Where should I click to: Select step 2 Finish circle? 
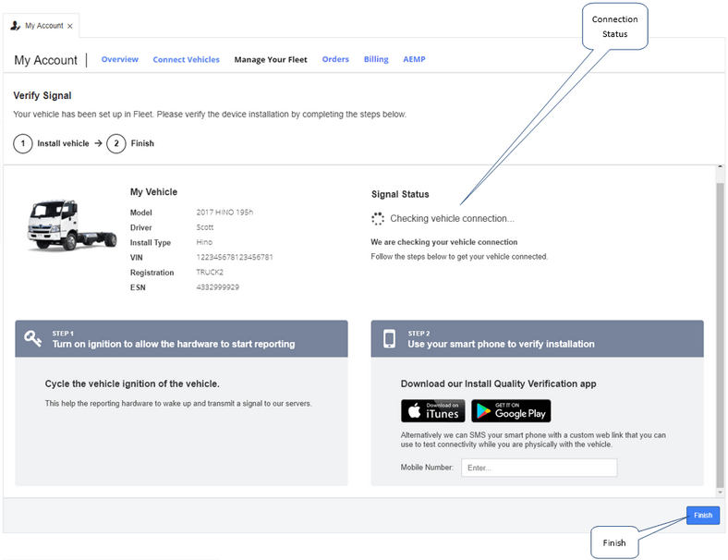(x=116, y=143)
